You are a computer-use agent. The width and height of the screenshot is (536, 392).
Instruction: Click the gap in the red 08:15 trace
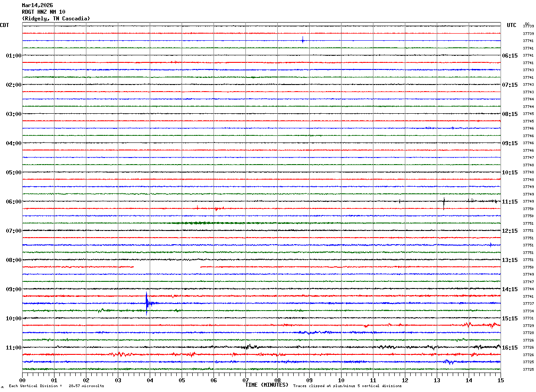point(167,267)
